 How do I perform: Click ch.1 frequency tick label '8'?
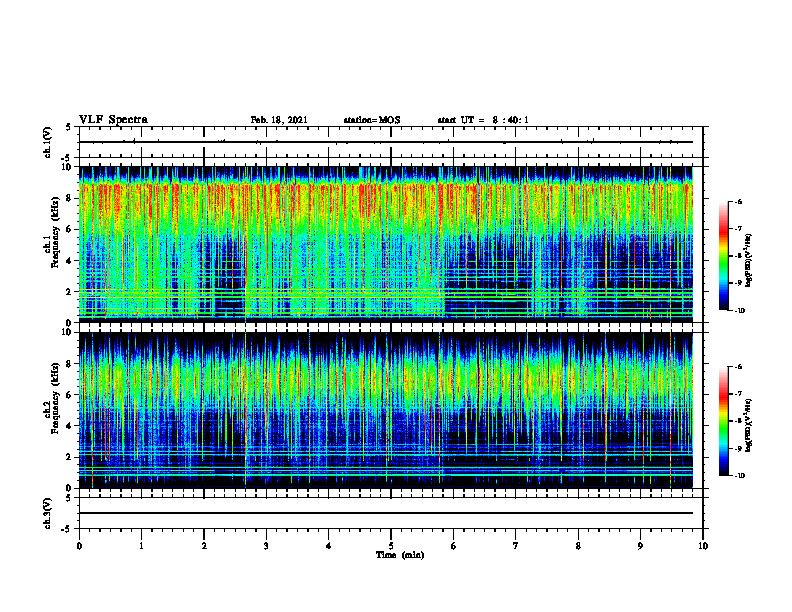click(69, 198)
